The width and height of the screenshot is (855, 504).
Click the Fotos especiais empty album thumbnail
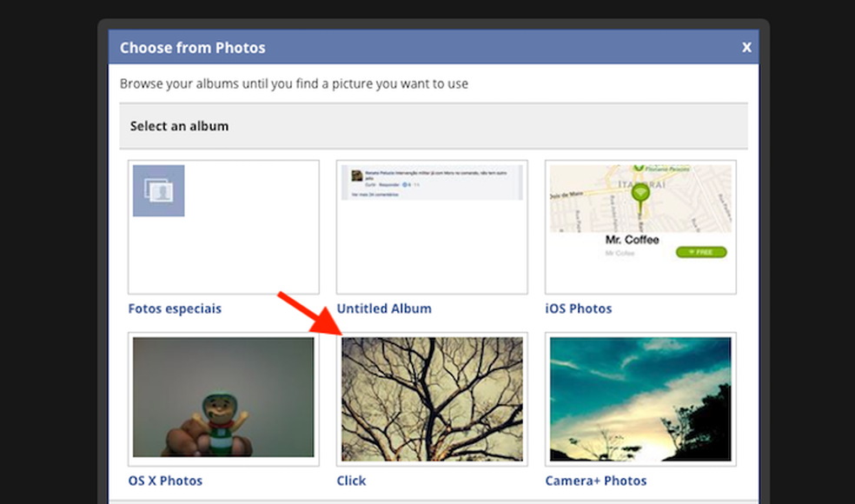tap(223, 226)
